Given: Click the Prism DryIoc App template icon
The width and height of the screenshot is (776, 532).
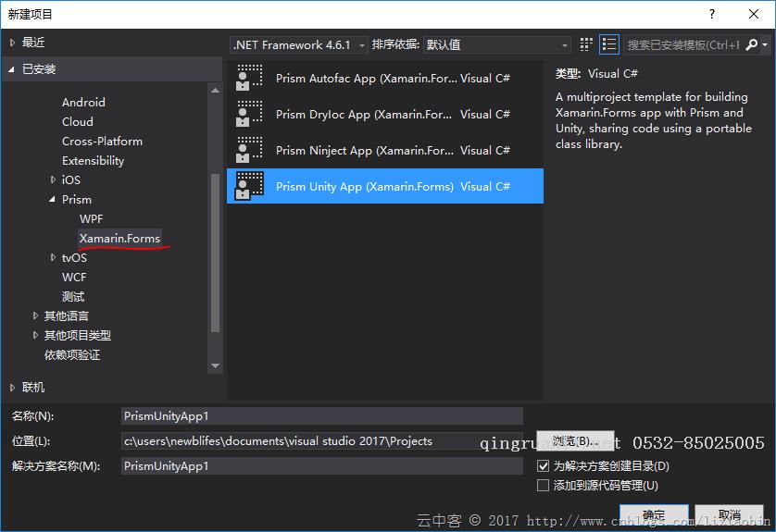Looking at the screenshot, I should [x=249, y=114].
